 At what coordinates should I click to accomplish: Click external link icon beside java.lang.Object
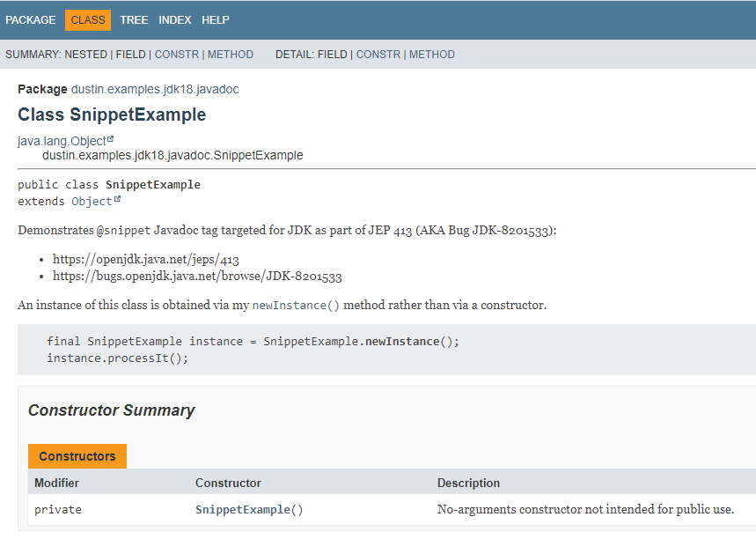[111, 139]
